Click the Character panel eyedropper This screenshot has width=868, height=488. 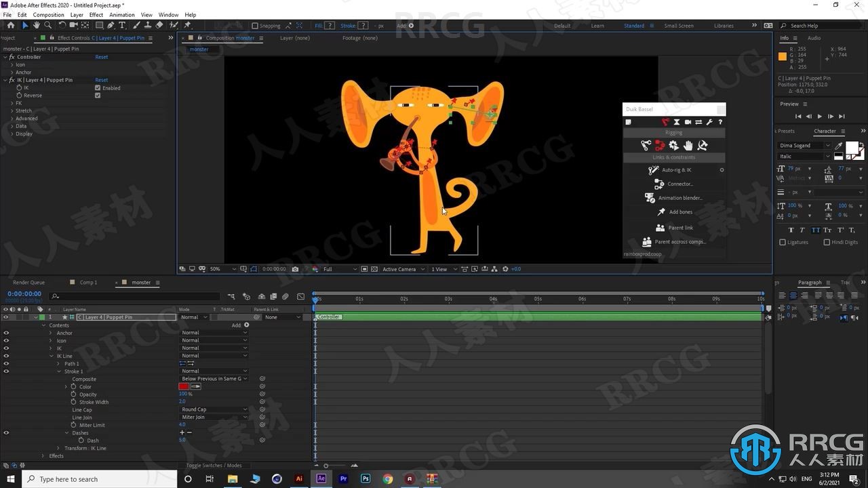tap(839, 145)
